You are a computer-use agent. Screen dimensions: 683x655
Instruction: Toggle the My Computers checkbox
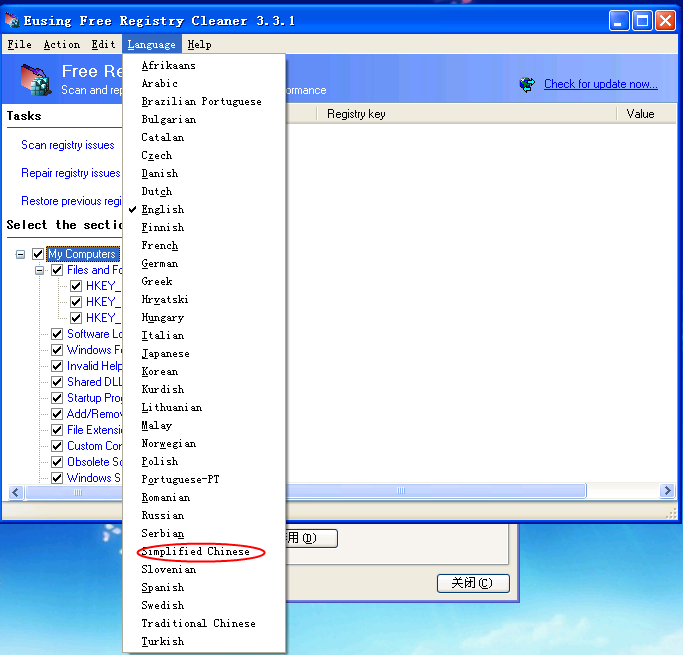coord(38,254)
